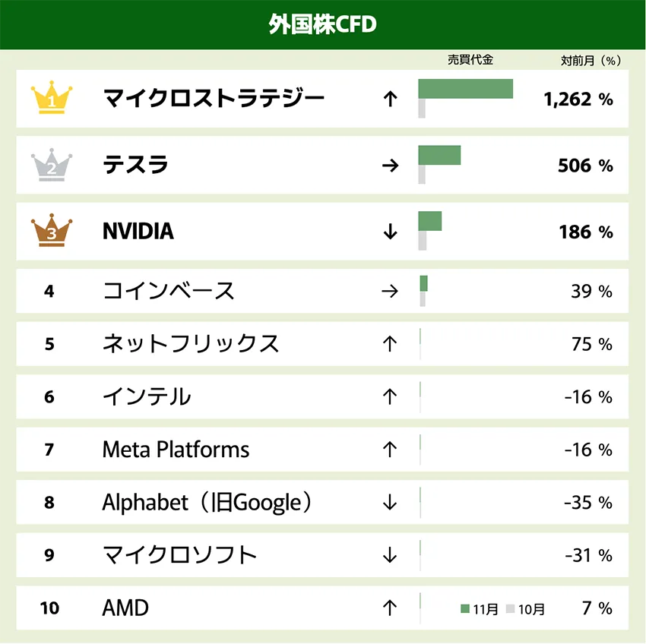Click the green 11月 legend swatch
Image resolution: width=646 pixels, height=644 pixels.
click(466, 609)
